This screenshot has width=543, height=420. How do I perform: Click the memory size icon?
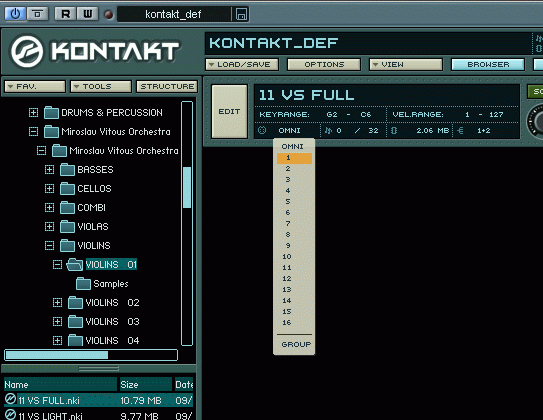click(x=394, y=131)
